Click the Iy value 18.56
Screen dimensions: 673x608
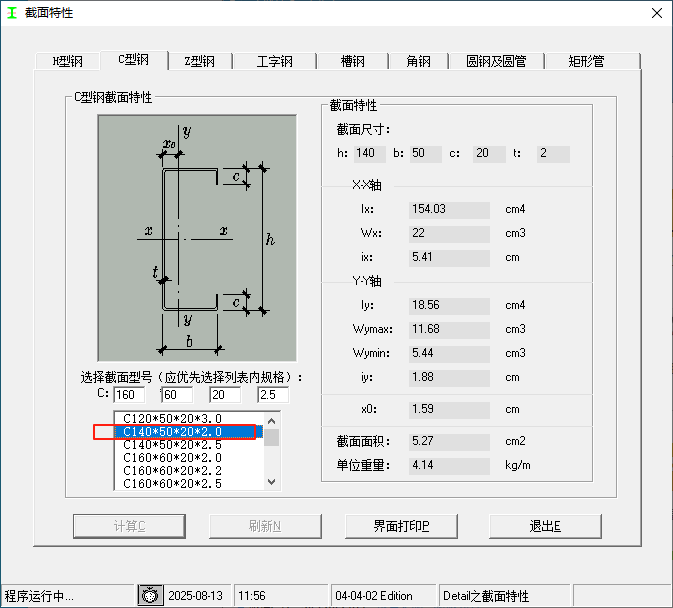[449, 306]
